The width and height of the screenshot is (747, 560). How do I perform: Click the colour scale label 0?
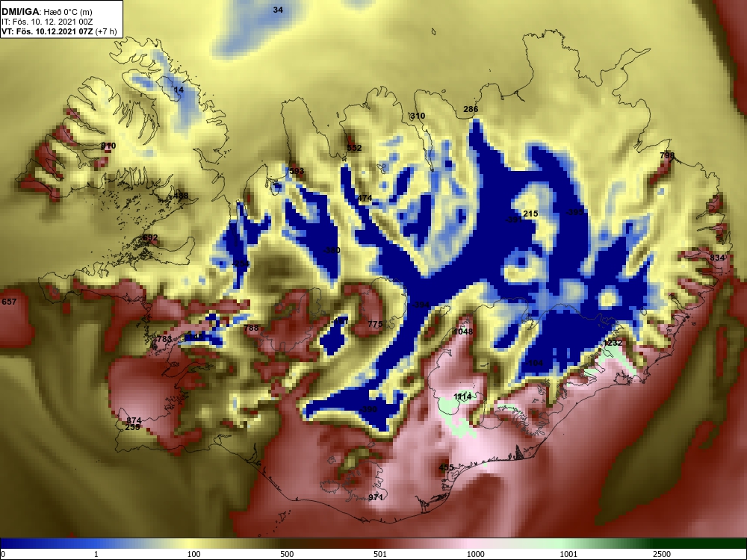pos(3,554)
